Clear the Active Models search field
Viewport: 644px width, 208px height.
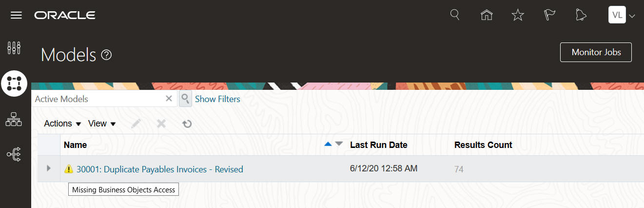click(169, 99)
